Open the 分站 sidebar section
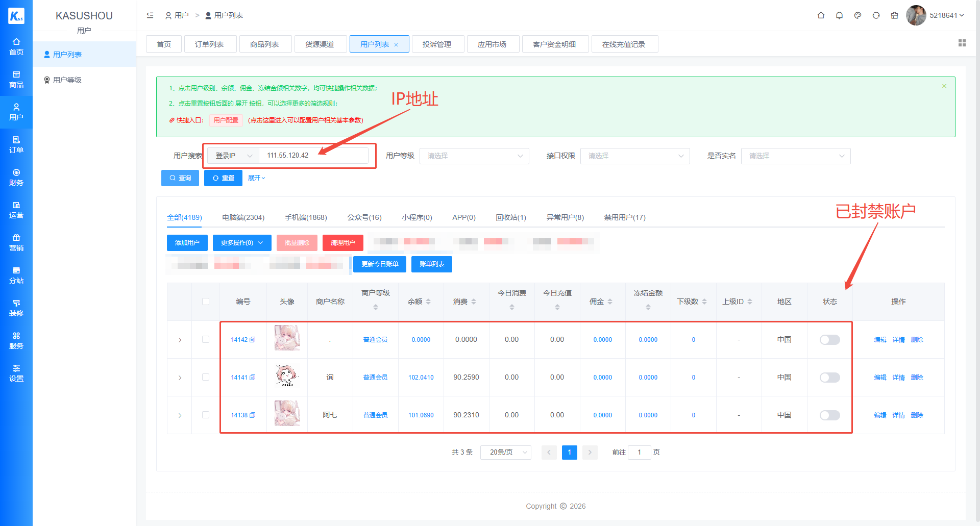Image resolution: width=980 pixels, height=526 pixels. coord(16,275)
